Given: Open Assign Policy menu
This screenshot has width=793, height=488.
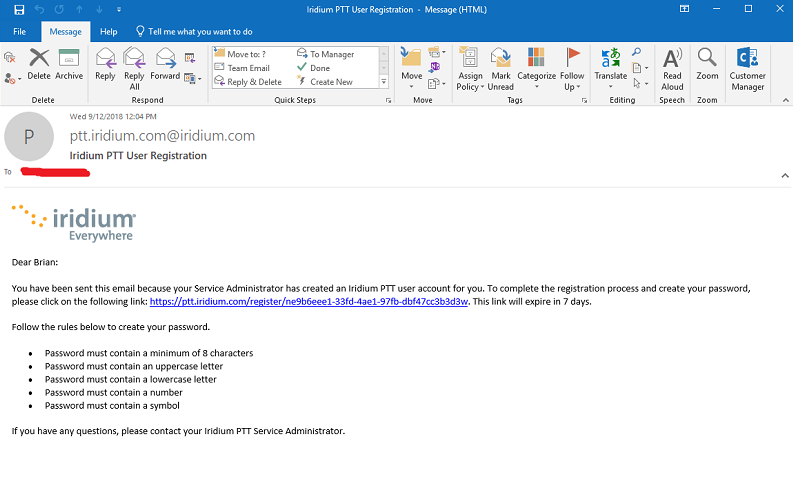Looking at the screenshot, I should coord(470,69).
